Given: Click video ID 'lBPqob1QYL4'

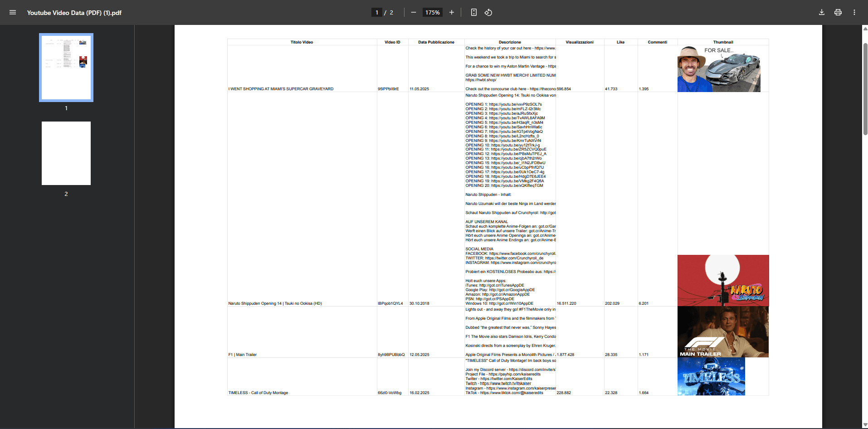Looking at the screenshot, I should tap(390, 303).
